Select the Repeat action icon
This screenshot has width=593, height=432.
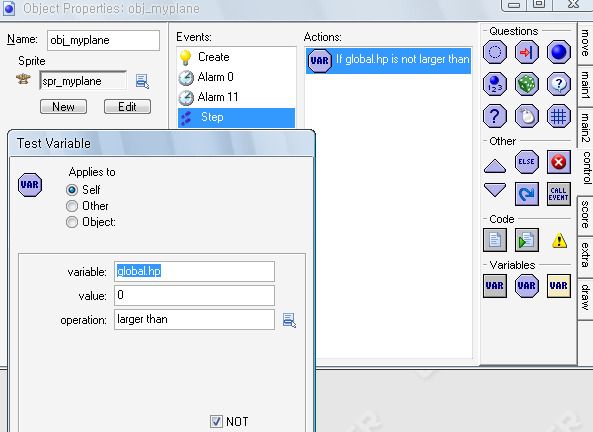(526, 194)
